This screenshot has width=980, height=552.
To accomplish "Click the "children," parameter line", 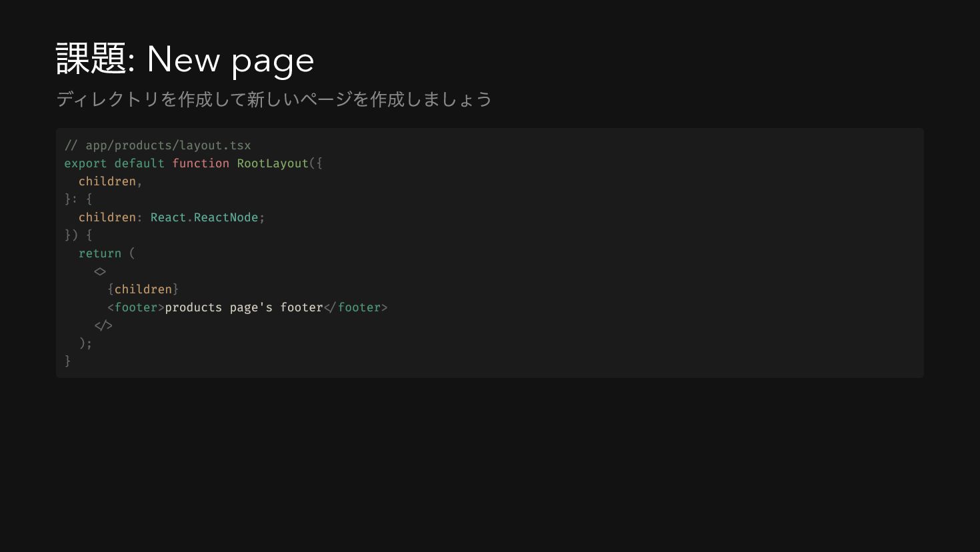I will click(x=111, y=181).
